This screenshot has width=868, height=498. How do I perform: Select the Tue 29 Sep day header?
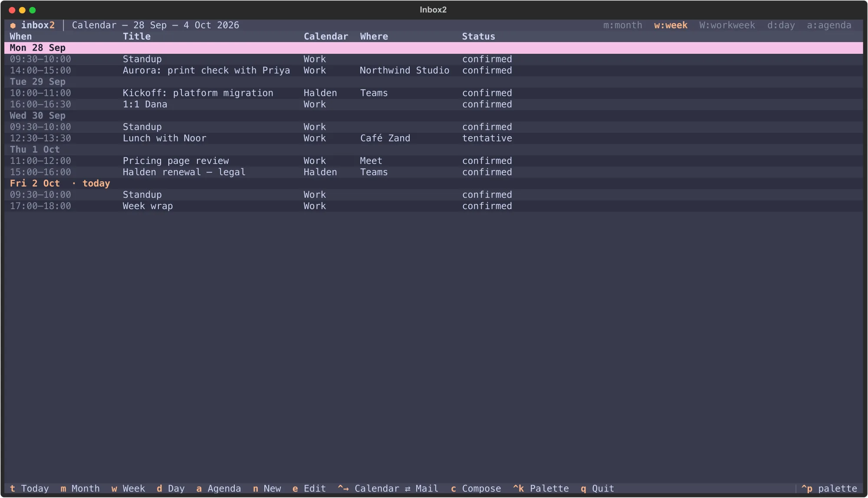tap(434, 82)
